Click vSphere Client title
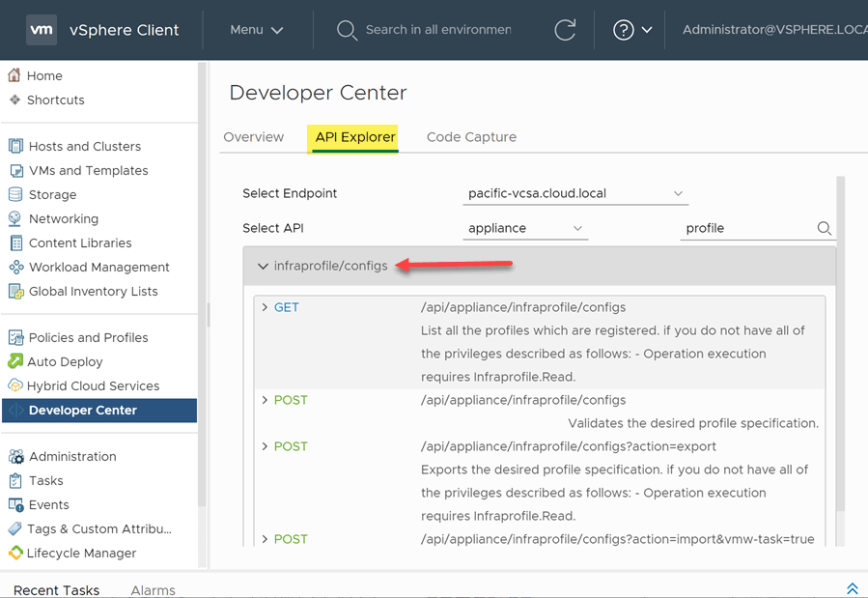 124,30
